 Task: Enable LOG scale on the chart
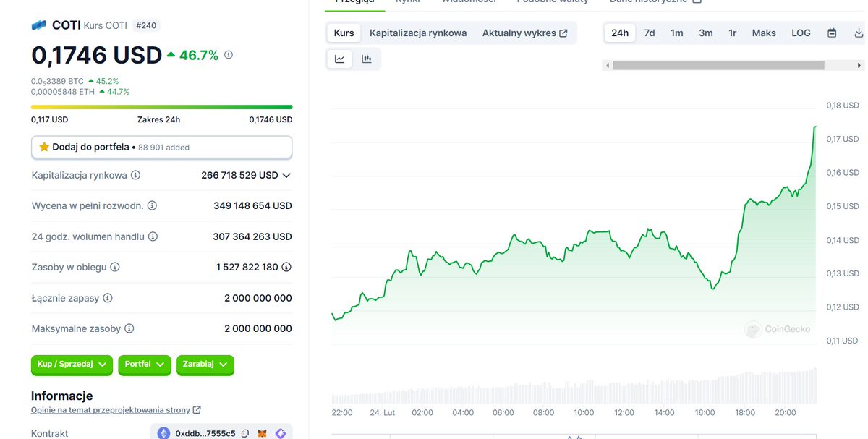click(x=801, y=33)
